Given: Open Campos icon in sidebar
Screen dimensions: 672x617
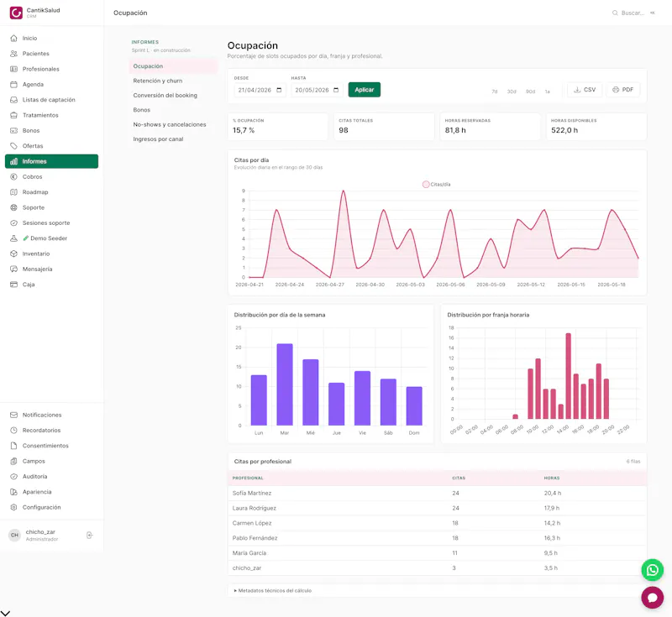Looking at the screenshot, I should pos(13,461).
